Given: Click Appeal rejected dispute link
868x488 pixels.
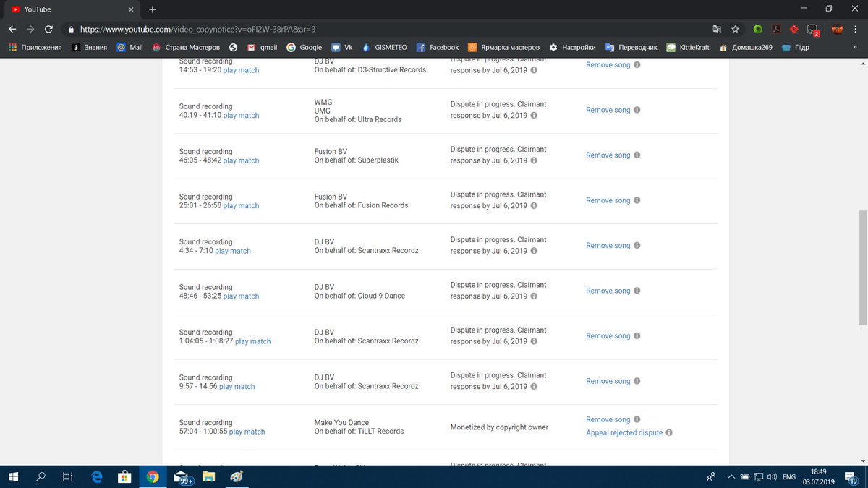Looking at the screenshot, I should (624, 432).
